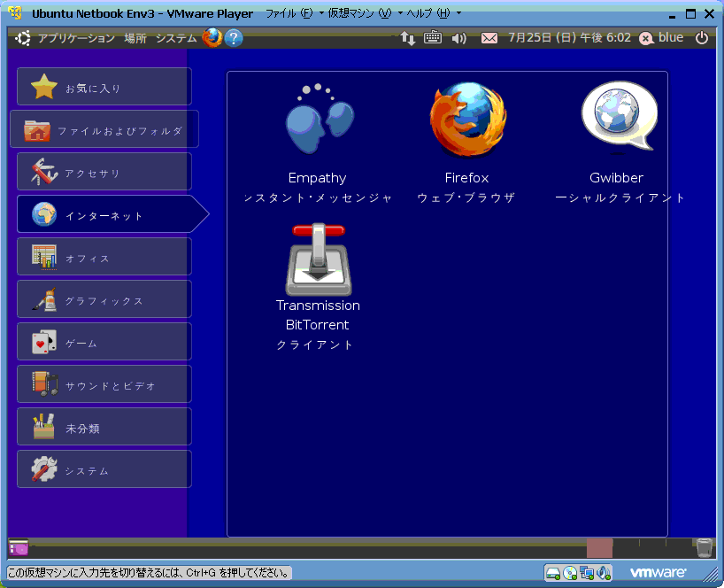Select the お気に入り favorites category
This screenshot has width=724, height=588.
pyautogui.click(x=104, y=87)
